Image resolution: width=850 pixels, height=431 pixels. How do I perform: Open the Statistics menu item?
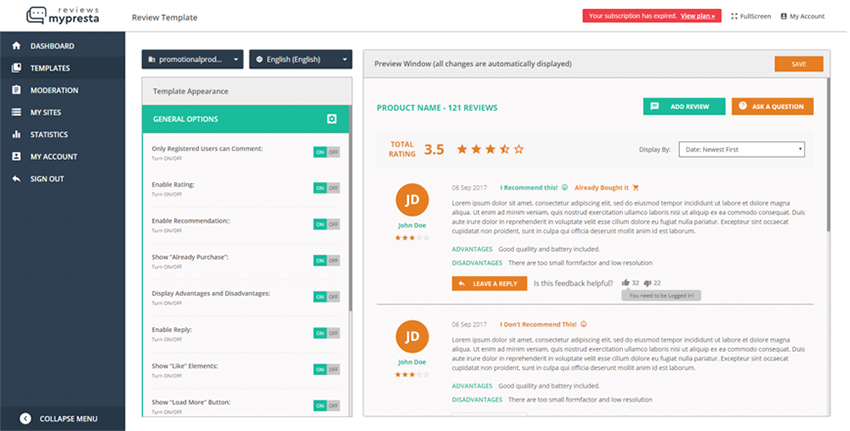point(62,134)
